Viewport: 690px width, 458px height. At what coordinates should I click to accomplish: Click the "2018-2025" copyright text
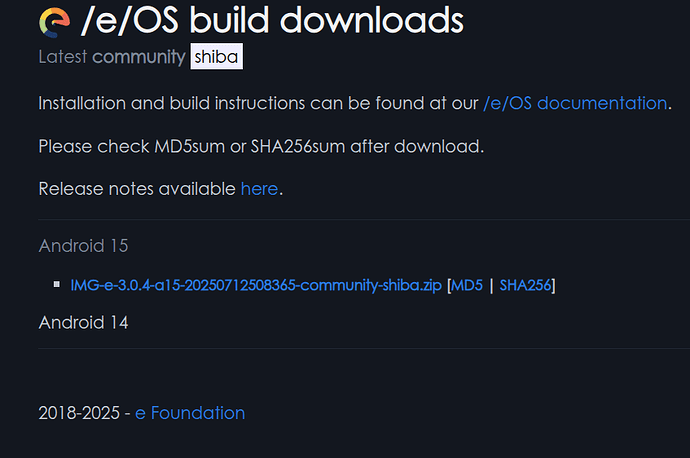click(79, 413)
